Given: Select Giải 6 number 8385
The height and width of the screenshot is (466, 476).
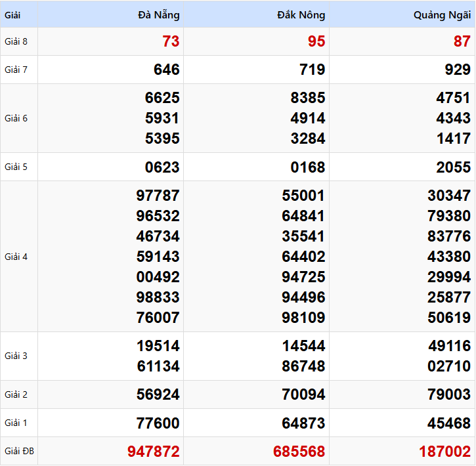Looking at the screenshot, I should click(x=308, y=98).
